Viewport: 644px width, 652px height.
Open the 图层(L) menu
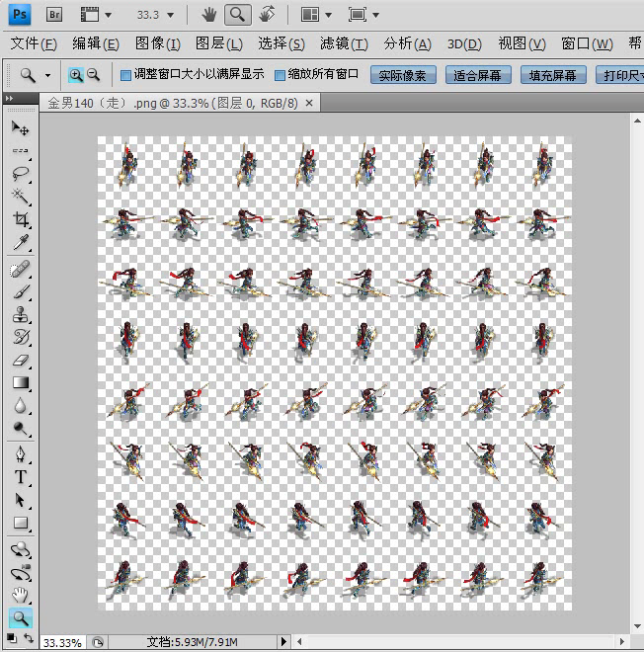(x=219, y=43)
